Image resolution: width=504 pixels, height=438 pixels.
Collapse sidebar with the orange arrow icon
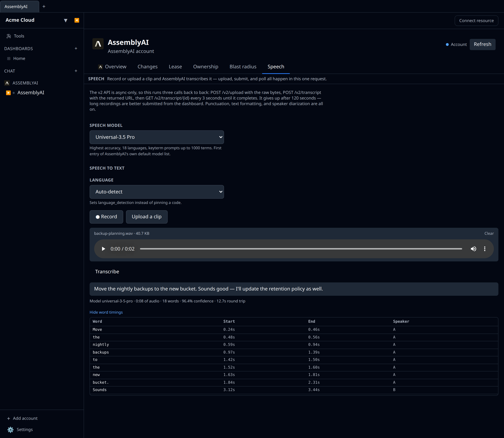pyautogui.click(x=77, y=20)
